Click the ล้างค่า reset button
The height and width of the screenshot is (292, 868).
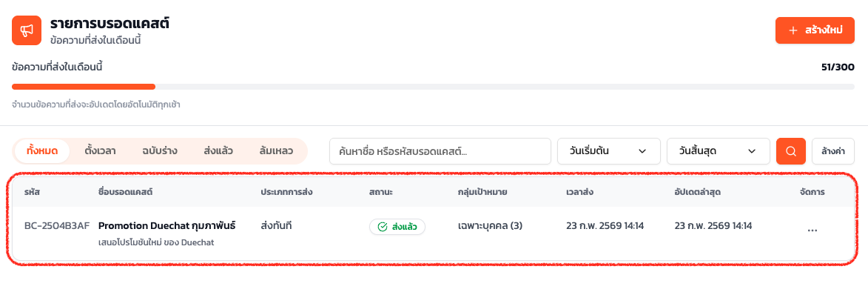833,151
